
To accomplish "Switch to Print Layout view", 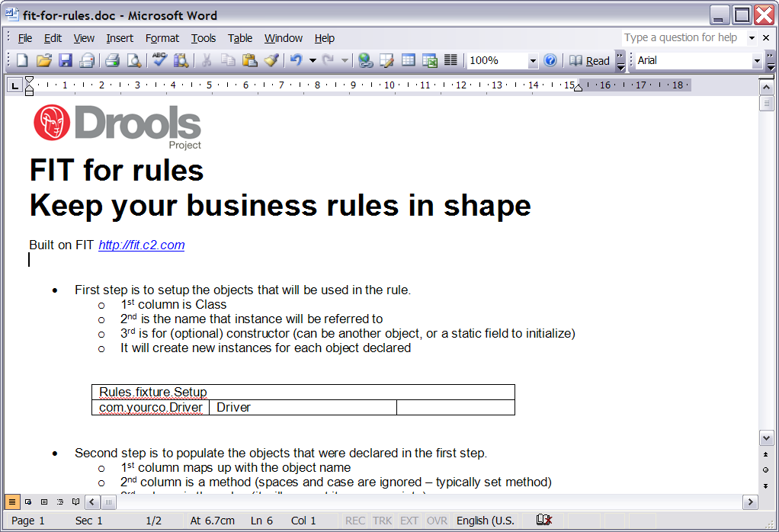I will click(x=44, y=502).
